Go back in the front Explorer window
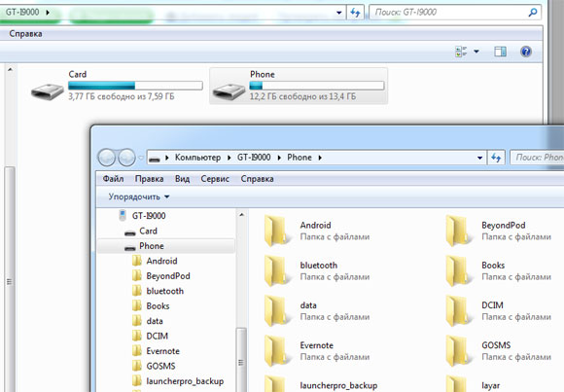The height and width of the screenshot is (392, 564). 106,158
